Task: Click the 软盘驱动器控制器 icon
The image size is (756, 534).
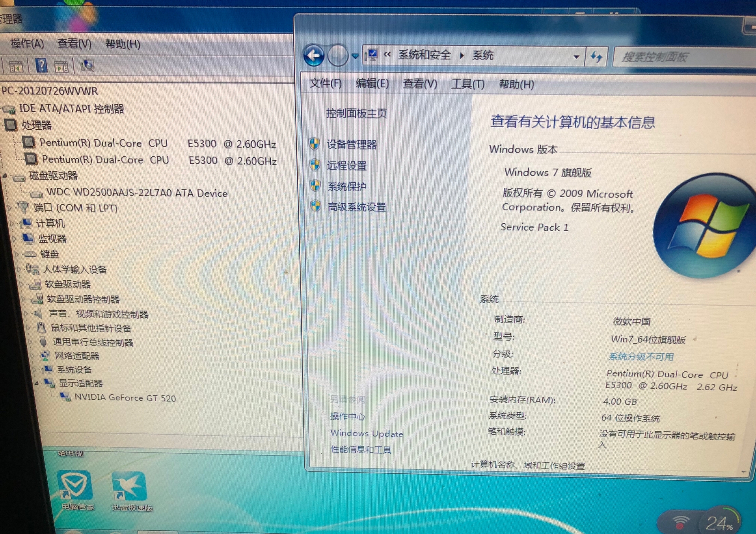Action: click(x=37, y=299)
